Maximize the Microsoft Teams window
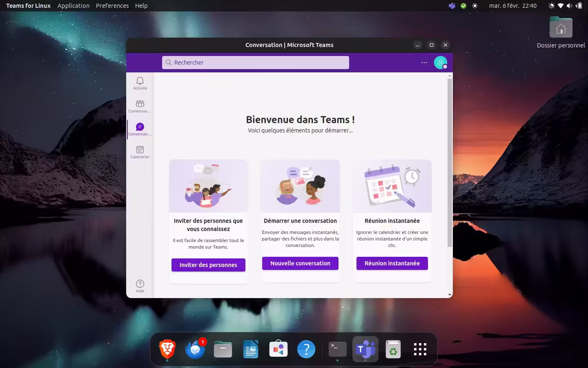 click(431, 45)
